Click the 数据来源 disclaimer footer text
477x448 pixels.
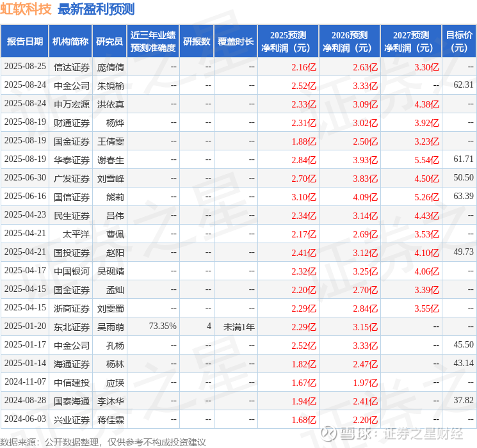[103, 442]
